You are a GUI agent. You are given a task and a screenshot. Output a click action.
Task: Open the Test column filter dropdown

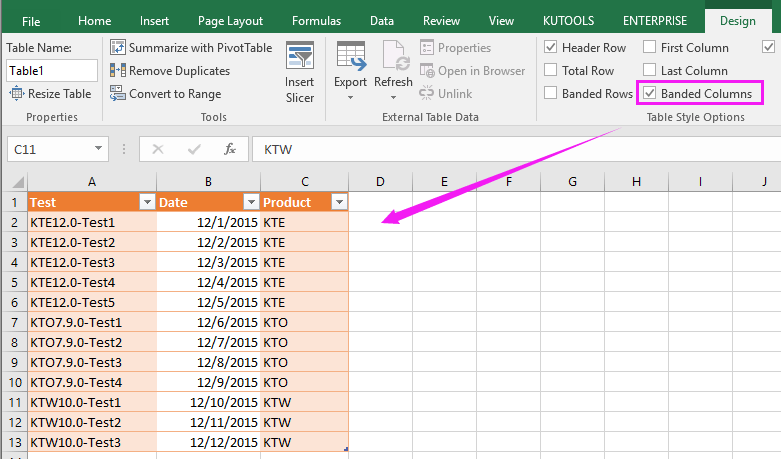[147, 202]
